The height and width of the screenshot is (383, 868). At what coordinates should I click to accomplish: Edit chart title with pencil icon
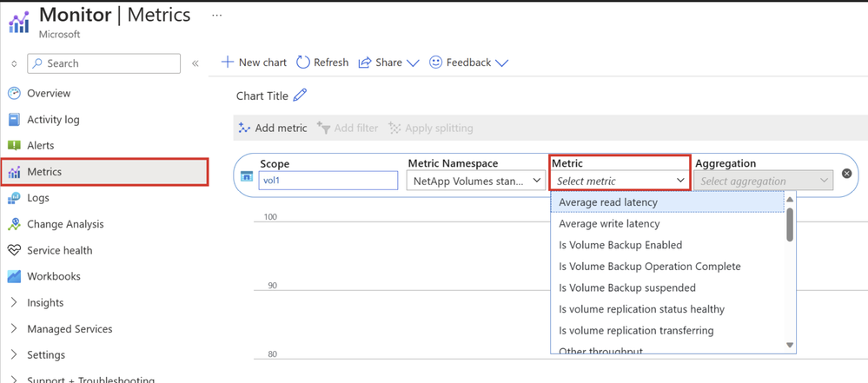300,96
